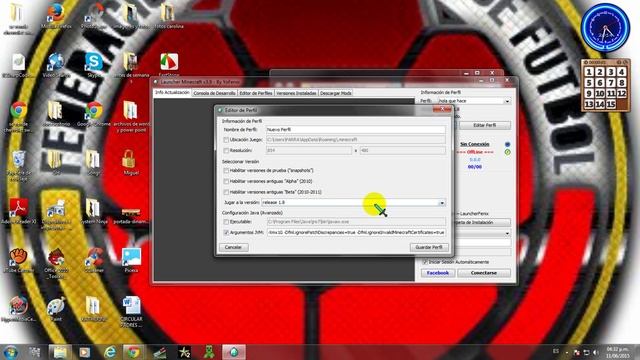The width and height of the screenshot is (640, 360).
Task: Open the FastStone desktop icon
Action: click(169, 64)
